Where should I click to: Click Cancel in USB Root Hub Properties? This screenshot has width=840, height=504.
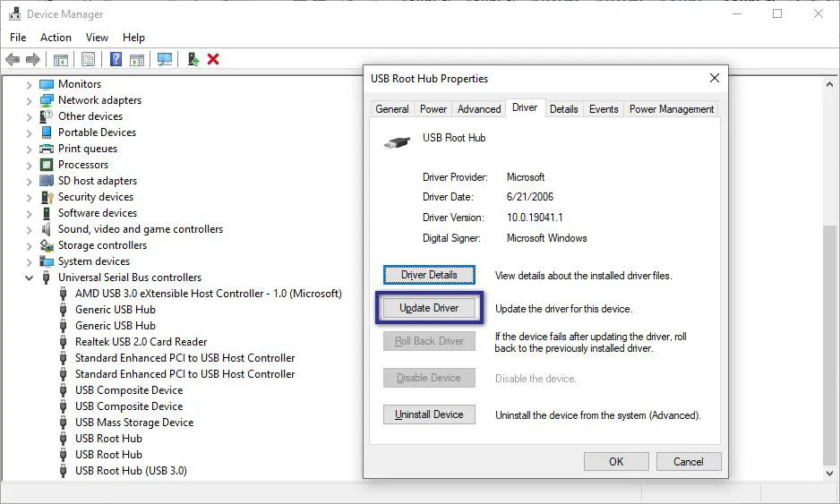pyautogui.click(x=689, y=461)
